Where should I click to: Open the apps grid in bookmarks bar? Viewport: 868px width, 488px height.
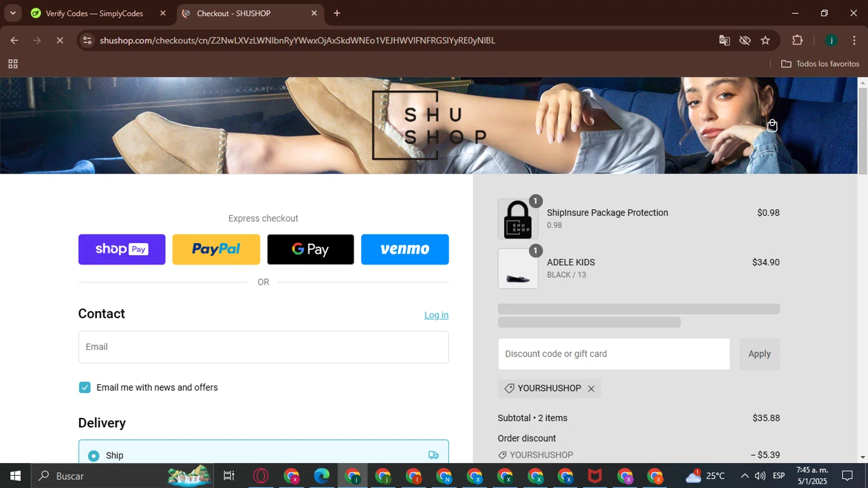pos(13,64)
